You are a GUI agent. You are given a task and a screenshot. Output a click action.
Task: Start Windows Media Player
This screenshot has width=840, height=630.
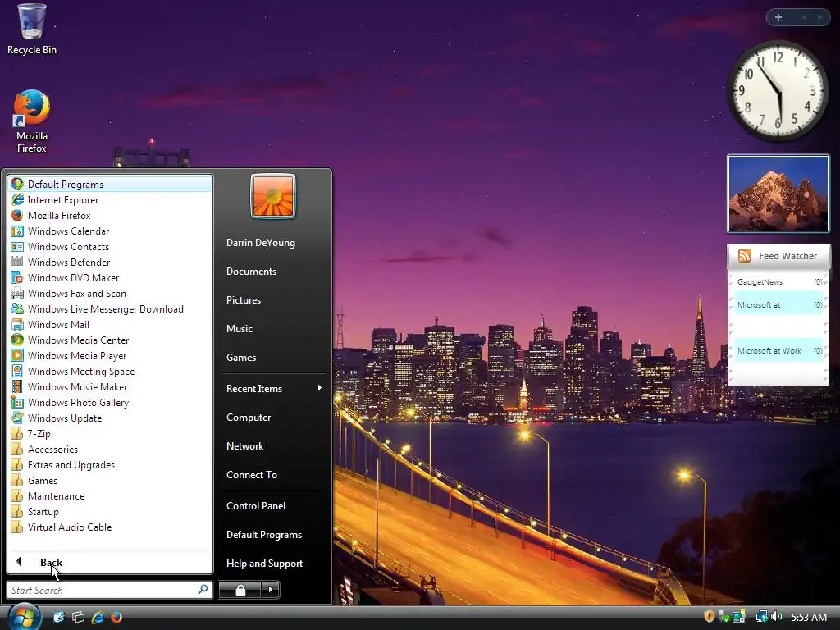pos(110,355)
